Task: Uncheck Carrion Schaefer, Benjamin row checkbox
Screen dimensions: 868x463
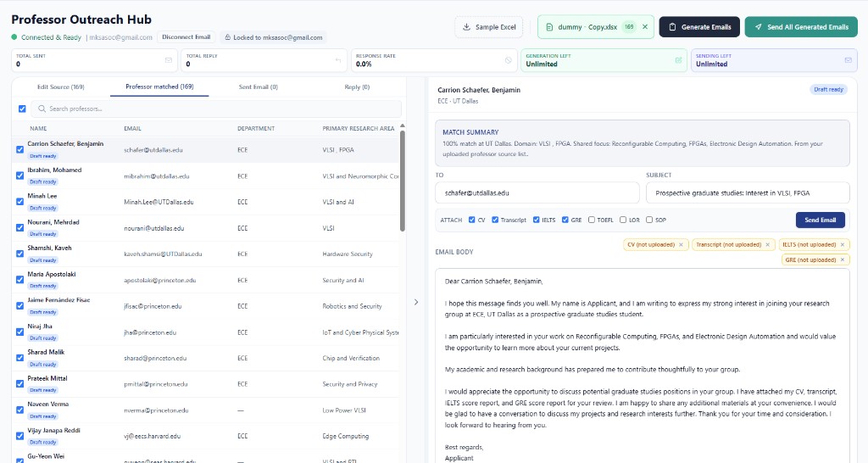Action: [20, 149]
